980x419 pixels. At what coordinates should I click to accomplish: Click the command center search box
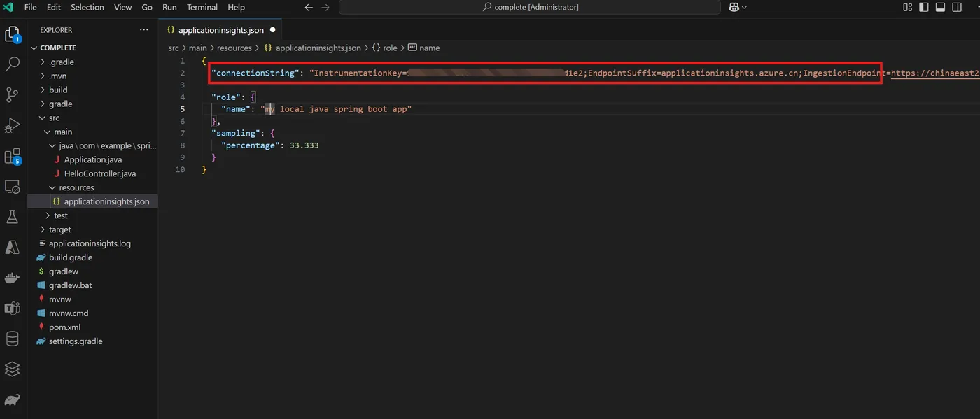click(x=530, y=7)
